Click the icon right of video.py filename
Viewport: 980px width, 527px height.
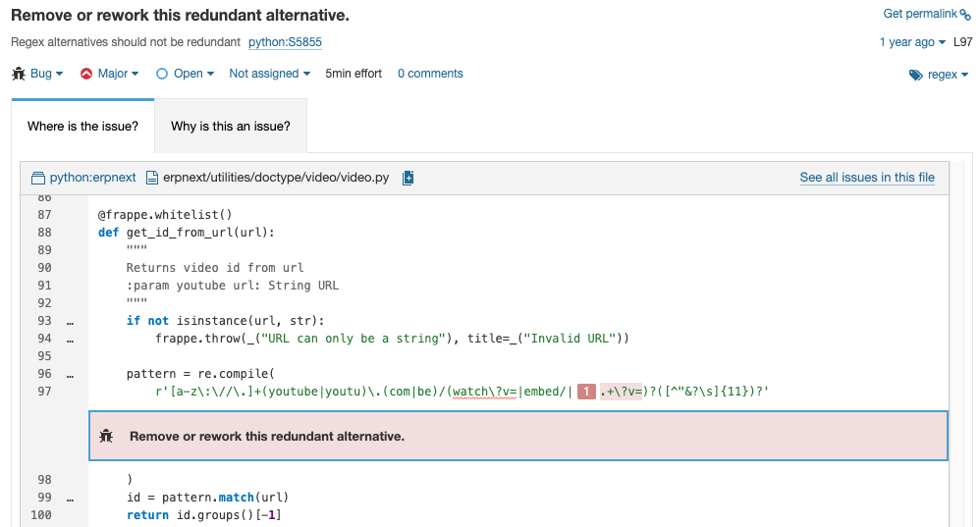(408, 178)
